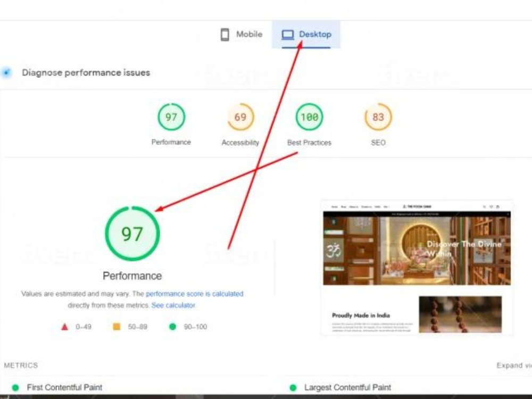Image resolution: width=532 pixels, height=399 pixels.
Task: Click the page screenshot thumbnail
Action: click(x=417, y=268)
